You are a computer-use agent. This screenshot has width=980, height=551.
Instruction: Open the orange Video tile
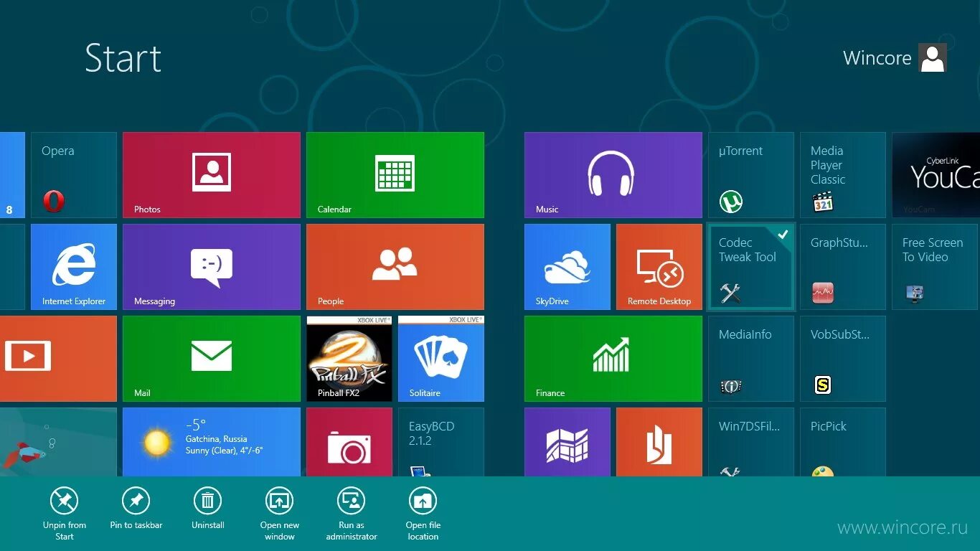(58, 359)
